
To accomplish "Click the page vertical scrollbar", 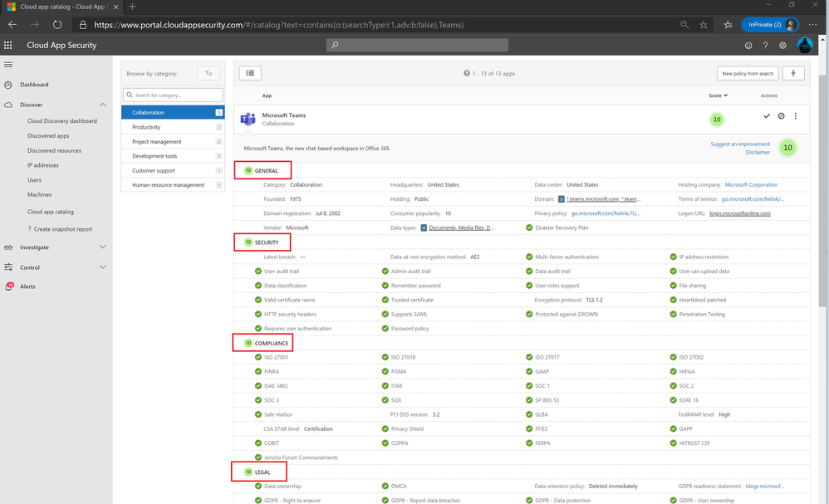I will coord(822,190).
